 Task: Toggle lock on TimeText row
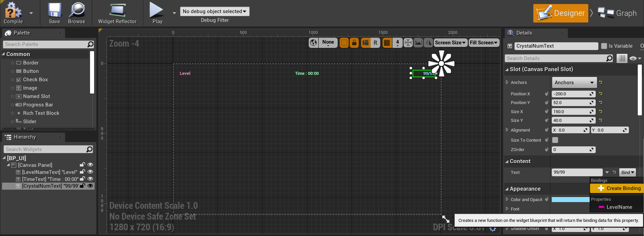(x=82, y=179)
